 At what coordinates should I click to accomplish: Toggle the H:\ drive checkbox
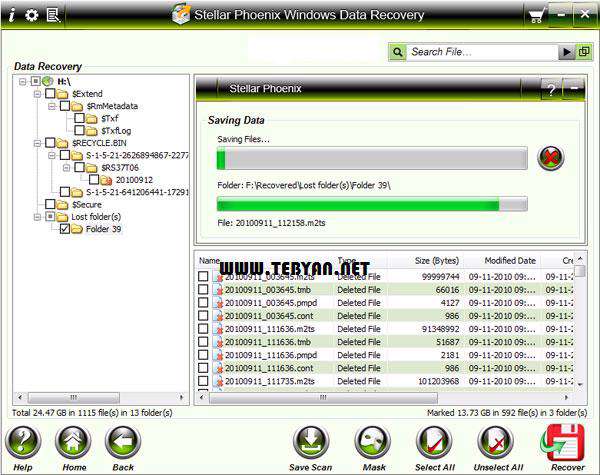[36, 81]
